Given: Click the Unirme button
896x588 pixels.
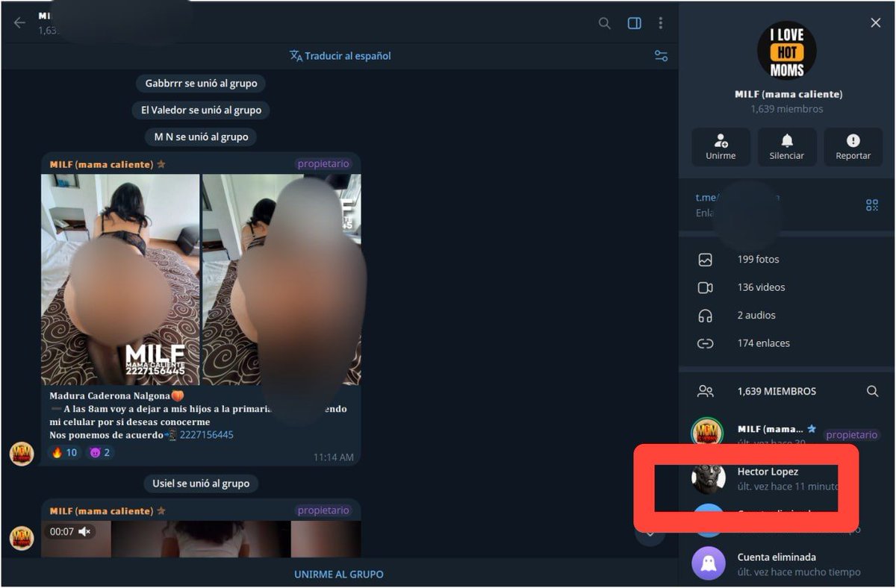Looking at the screenshot, I should tap(721, 146).
